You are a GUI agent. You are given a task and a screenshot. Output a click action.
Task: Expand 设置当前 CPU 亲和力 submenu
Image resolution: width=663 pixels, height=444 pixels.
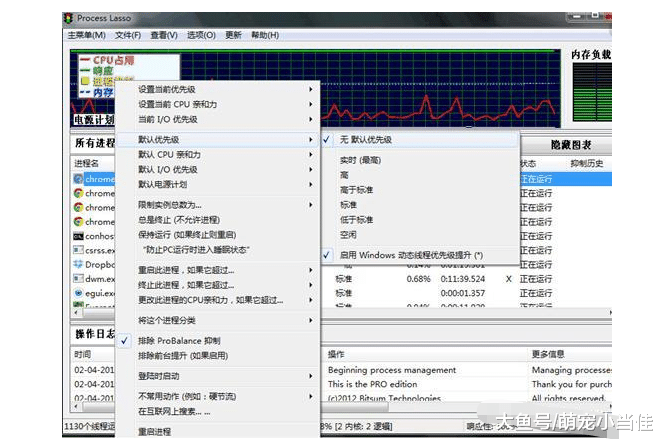pyautogui.click(x=218, y=104)
